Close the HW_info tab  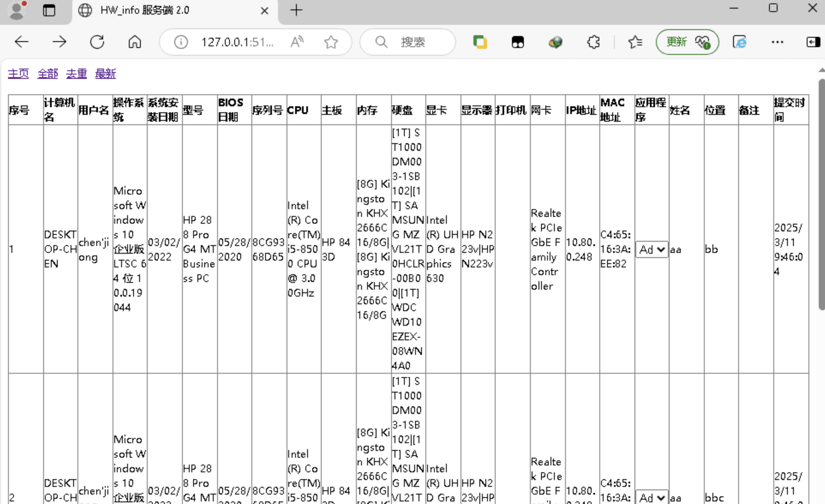(x=265, y=10)
